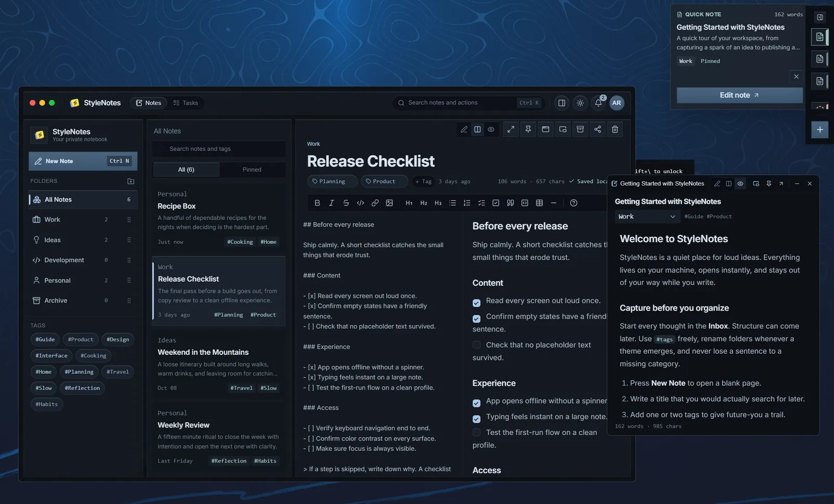Image resolution: width=834 pixels, height=504 pixels.
Task: Open options handle for the Personal folder
Action: (x=129, y=280)
